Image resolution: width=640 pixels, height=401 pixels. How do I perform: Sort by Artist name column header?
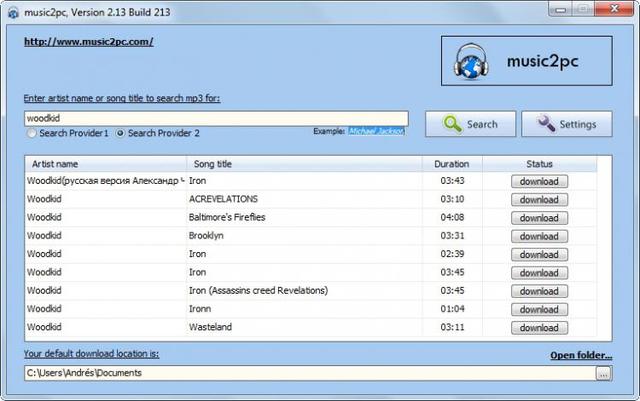click(105, 164)
